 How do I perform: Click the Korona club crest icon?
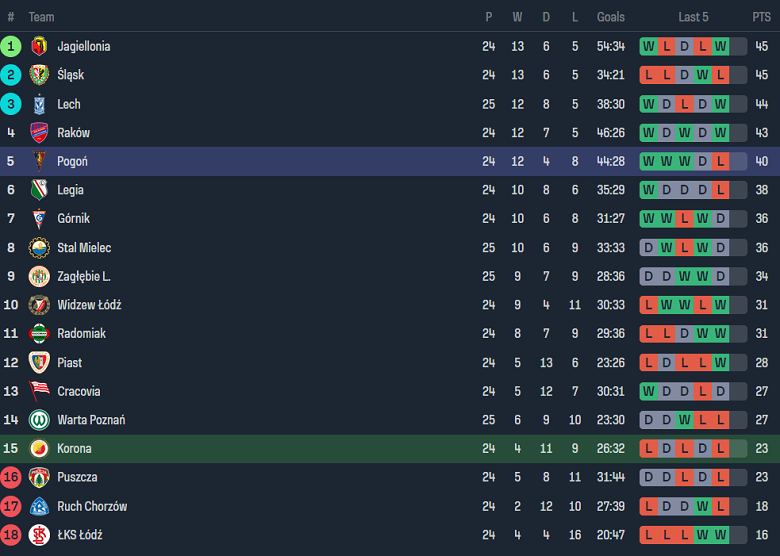point(39,449)
